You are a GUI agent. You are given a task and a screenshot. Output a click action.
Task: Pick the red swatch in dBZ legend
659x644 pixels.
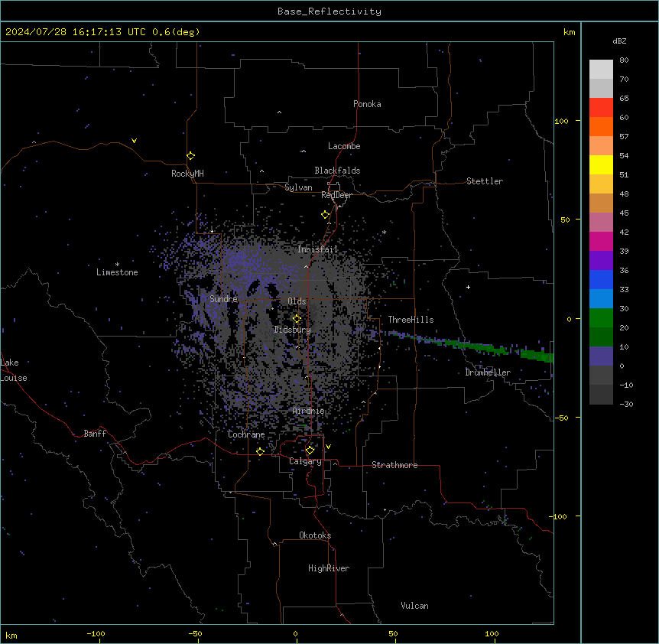[x=601, y=108]
